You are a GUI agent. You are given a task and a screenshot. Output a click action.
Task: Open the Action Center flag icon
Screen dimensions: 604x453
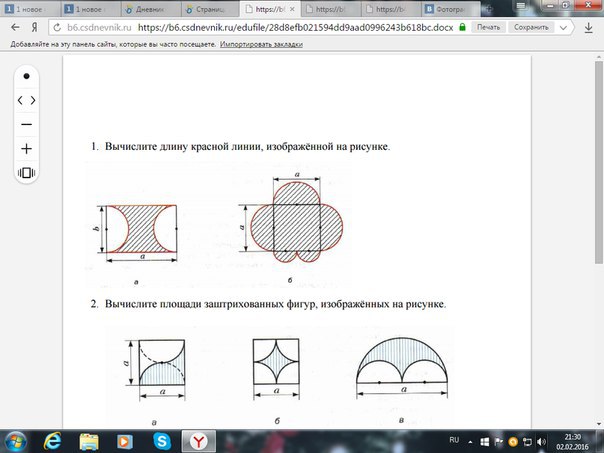(x=498, y=442)
